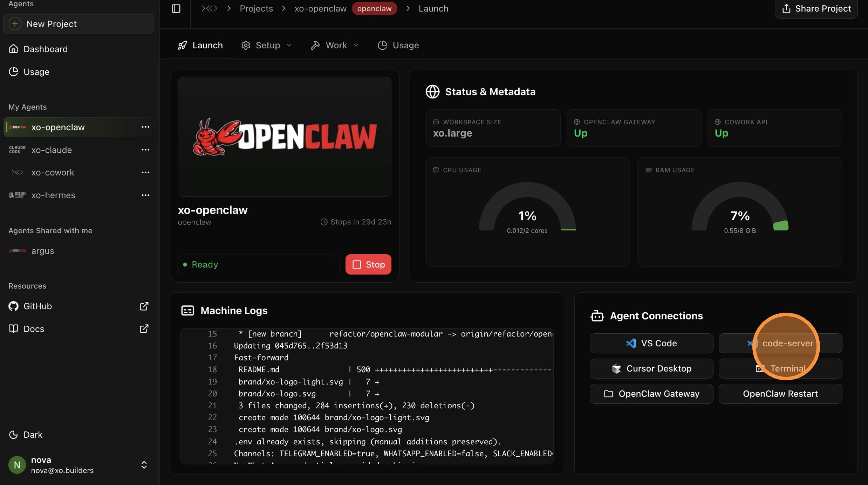Click the Workspace Size xo.large card
The height and width of the screenshot is (485, 868).
pos(492,128)
